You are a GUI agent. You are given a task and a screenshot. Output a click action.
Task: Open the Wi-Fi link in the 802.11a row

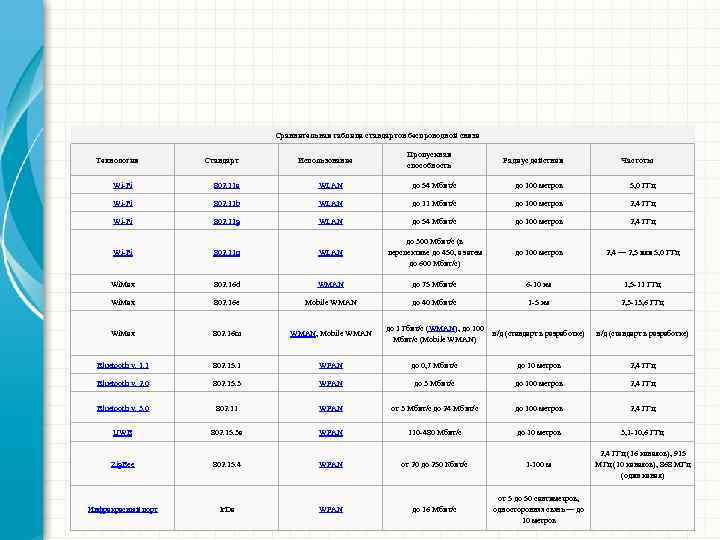point(123,186)
